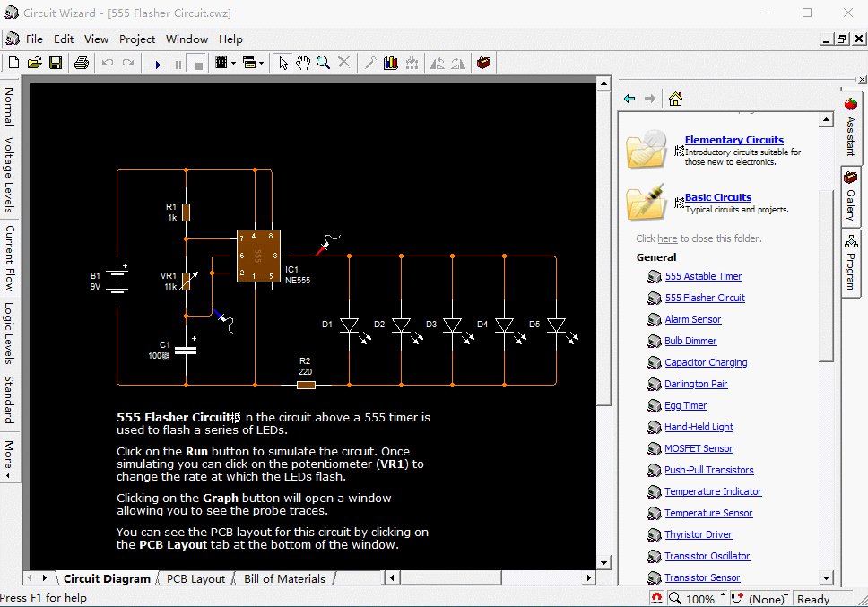Image resolution: width=868 pixels, height=607 pixels.
Task: Open the Graph window with the bar-chart icon
Action: pyautogui.click(x=390, y=63)
